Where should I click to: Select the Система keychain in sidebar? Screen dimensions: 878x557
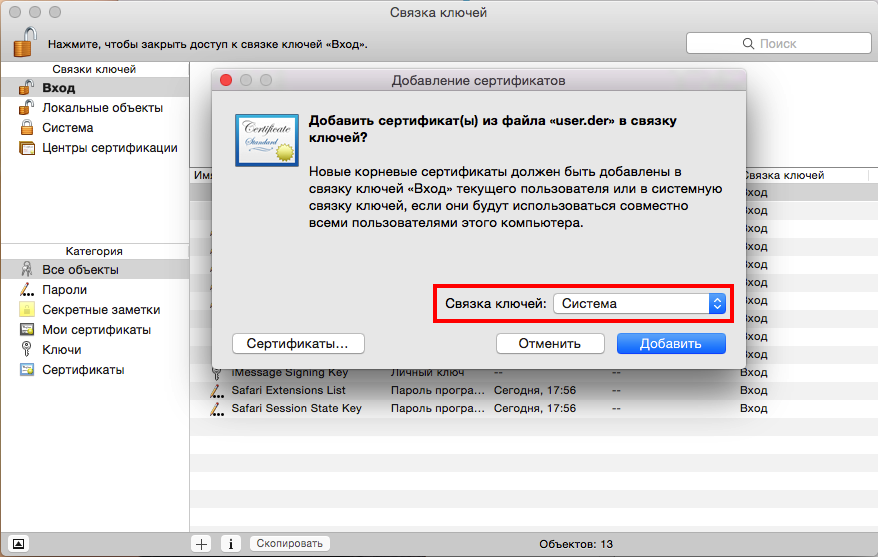(95, 128)
